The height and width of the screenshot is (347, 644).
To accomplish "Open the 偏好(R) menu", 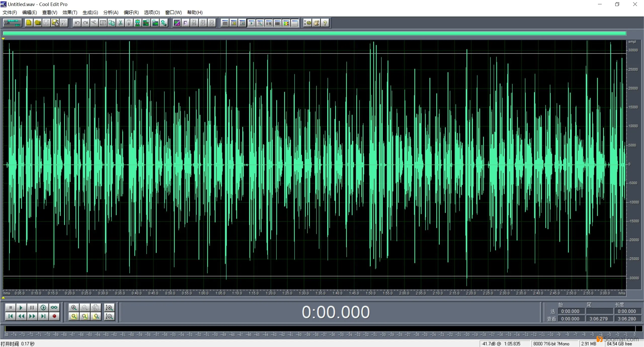I will pyautogui.click(x=131, y=12).
